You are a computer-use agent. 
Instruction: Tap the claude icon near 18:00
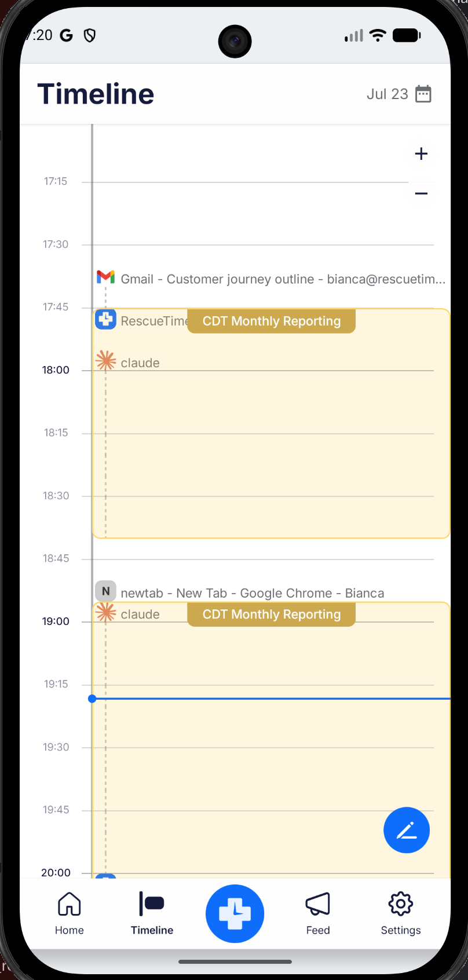coord(105,361)
